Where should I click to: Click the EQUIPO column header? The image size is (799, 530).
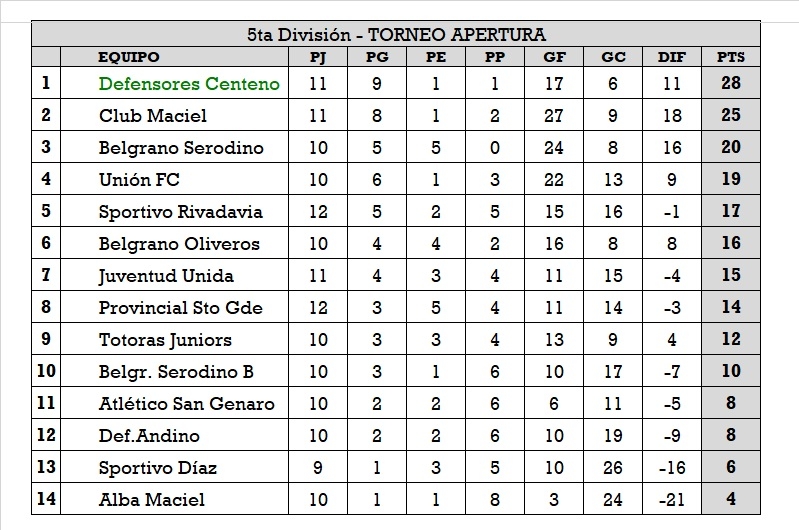(129, 57)
